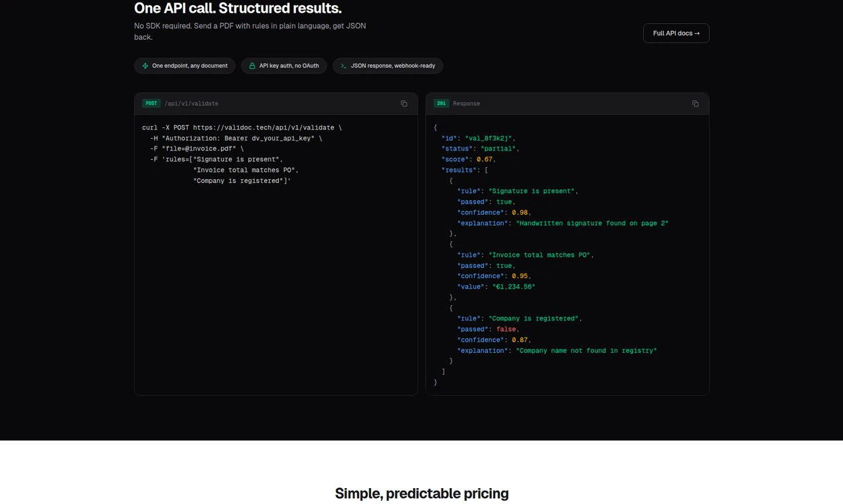
Task: Click the 'Simple, predictable pricing' heading
Action: (x=421, y=493)
